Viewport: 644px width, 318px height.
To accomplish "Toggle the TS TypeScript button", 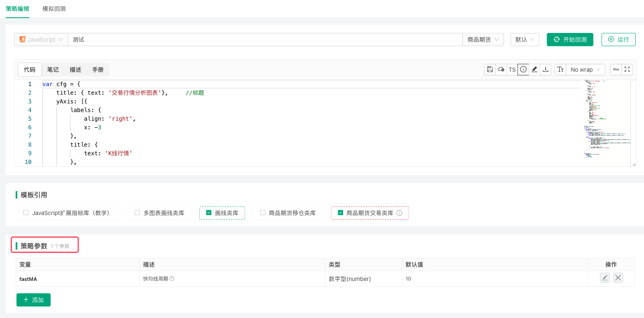I will click(x=512, y=70).
